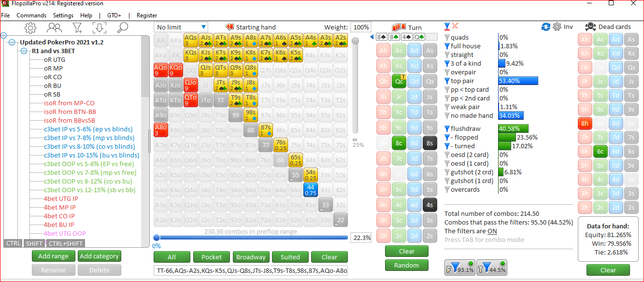Viewport: 644px width, 282px height.
Task: Click the Add category button
Action: (99, 256)
